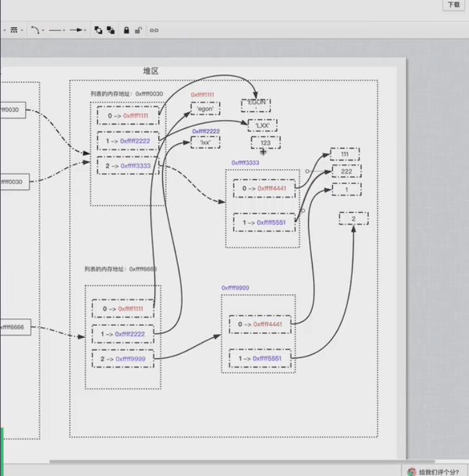
Task: Select the value box containing 2
Action: [354, 219]
